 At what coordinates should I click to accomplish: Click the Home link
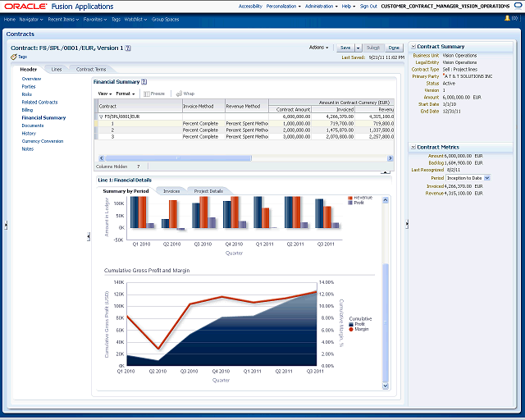(x=10, y=20)
